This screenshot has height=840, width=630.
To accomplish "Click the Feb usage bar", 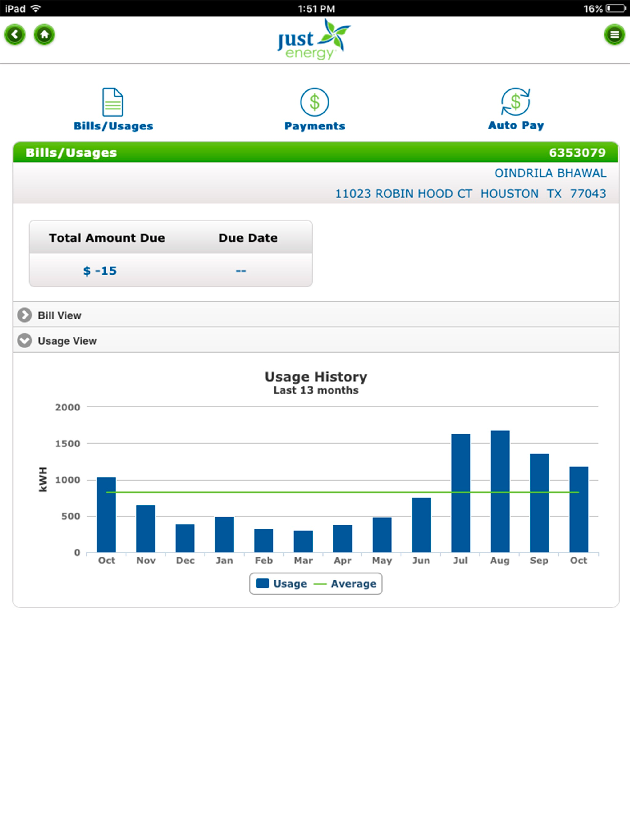I will [x=264, y=541].
